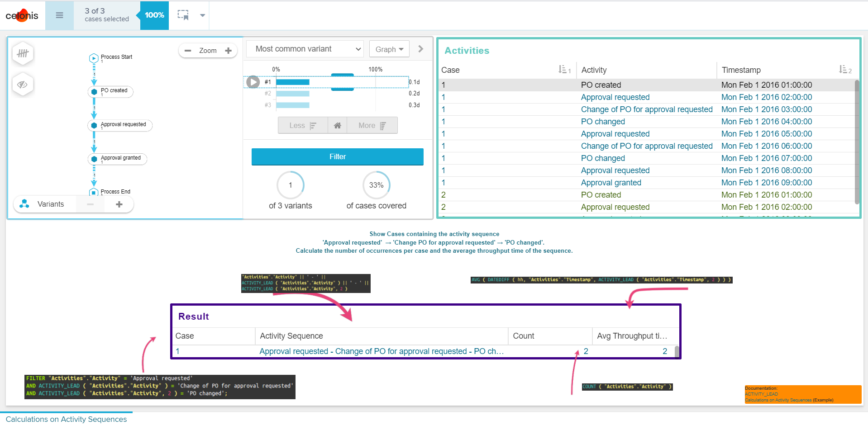Select the Approval granted activity row
The width and height of the screenshot is (868, 425).
click(x=646, y=183)
